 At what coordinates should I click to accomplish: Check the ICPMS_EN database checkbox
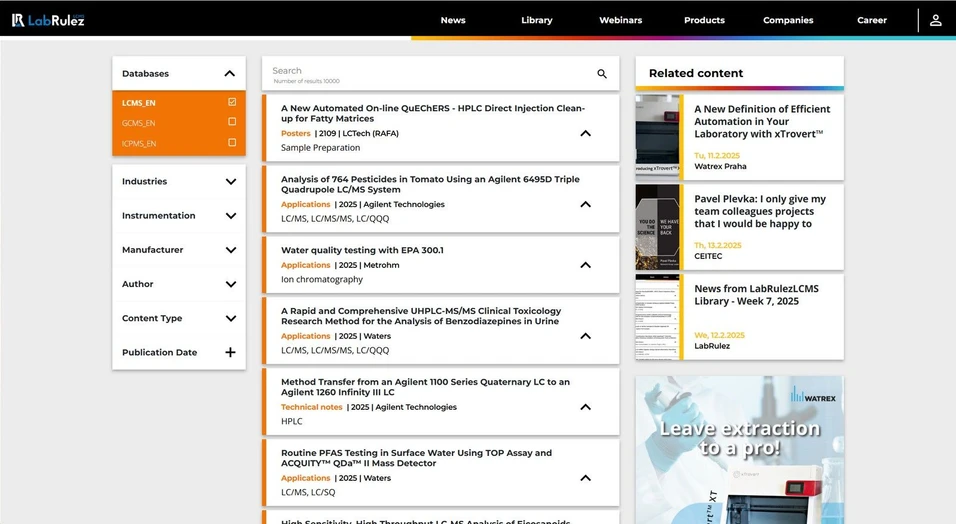pos(232,143)
